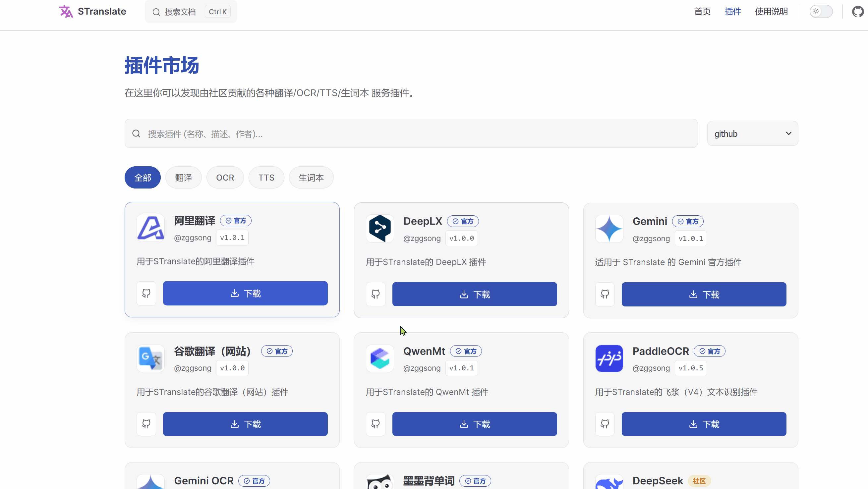Open the DeepLX plugin GitHub repository icon
Screen dimensions: 868x489
[x=376, y=294]
